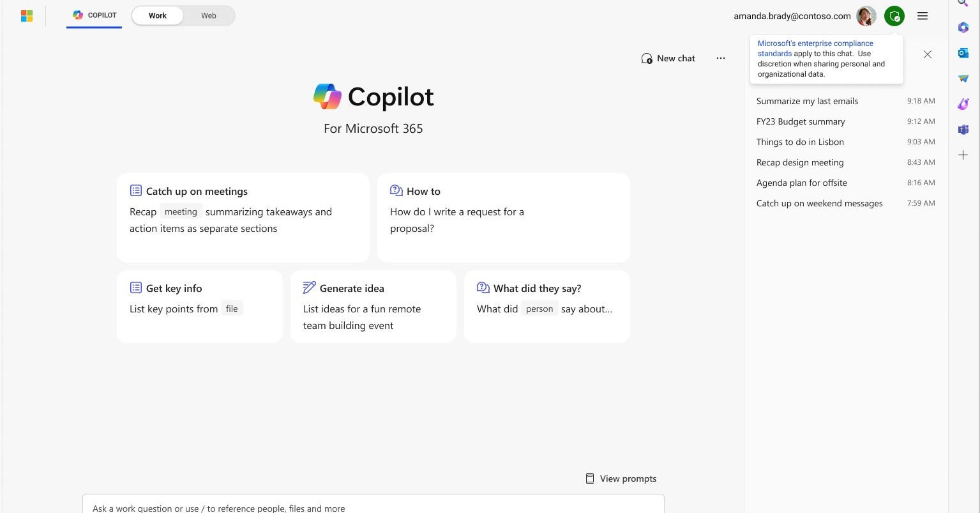Open the chat options ellipsis menu

(721, 58)
